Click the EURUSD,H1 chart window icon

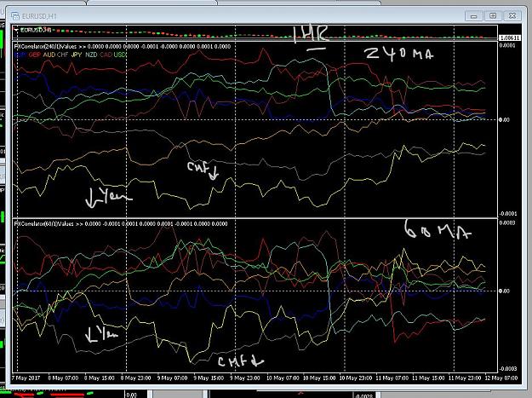[15, 16]
